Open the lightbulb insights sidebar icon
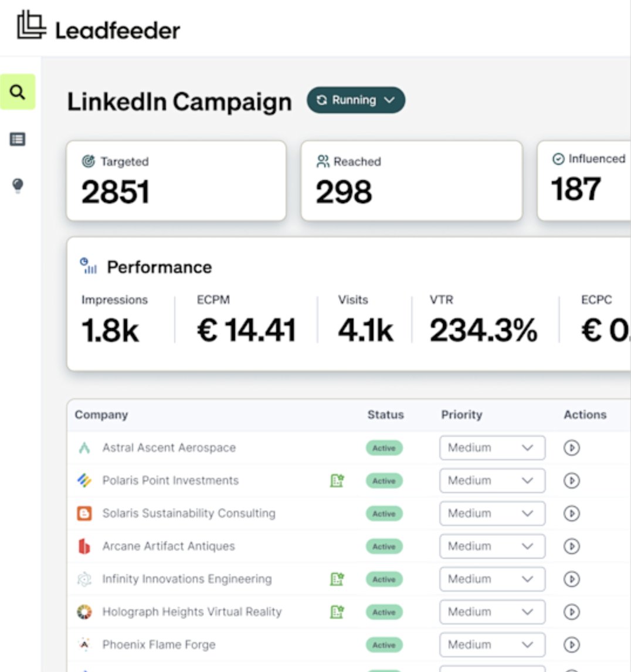Image resolution: width=631 pixels, height=672 pixels. [18, 185]
